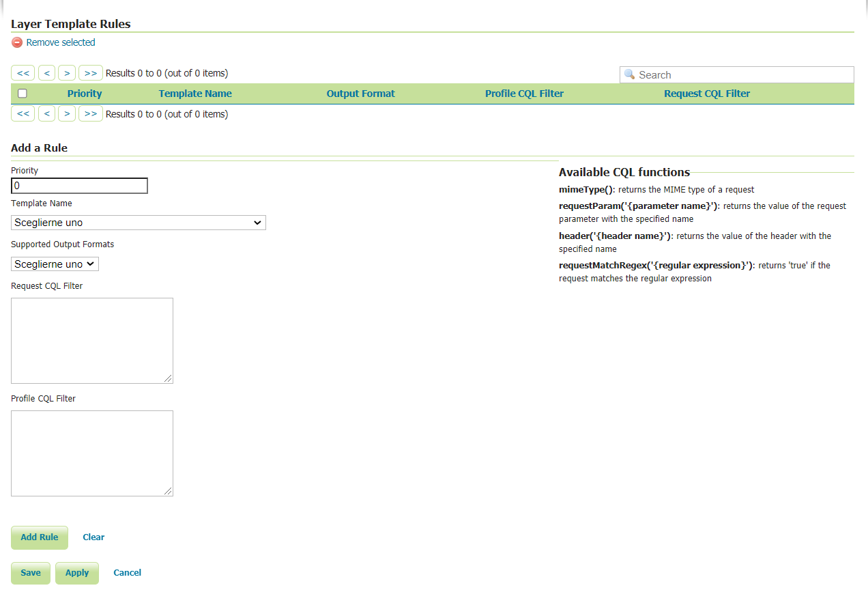Sort table by Priority column
This screenshot has width=868, height=590.
(85, 94)
